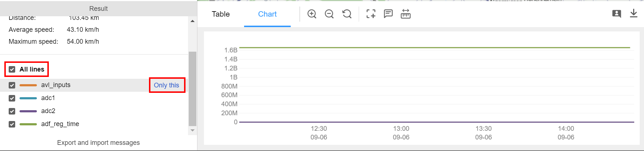Click the contact card icon in toolbar
The width and height of the screenshot is (644, 151).
pos(617,14)
